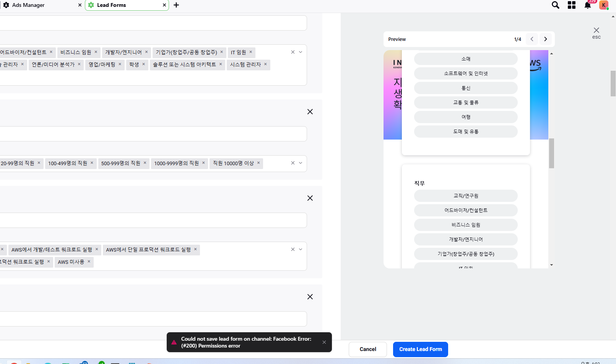This screenshot has width=616, height=364.
Task: Remove the 시스템 관리자 tag
Action: 265,64
